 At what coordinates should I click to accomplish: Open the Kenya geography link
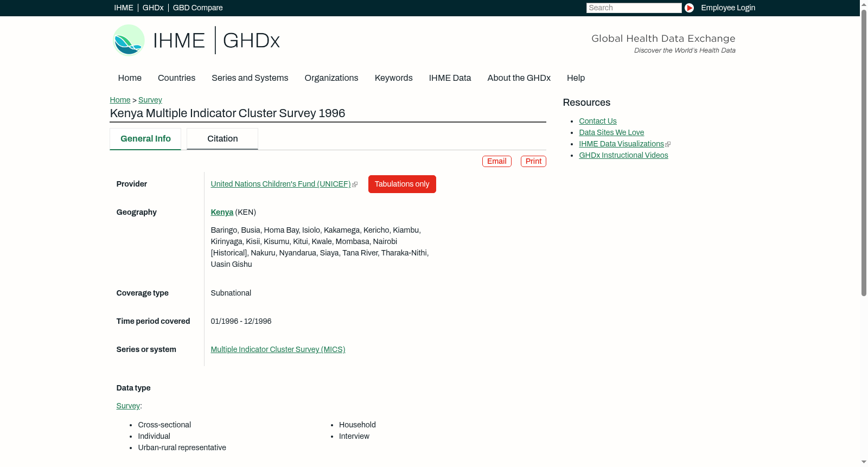coord(222,212)
